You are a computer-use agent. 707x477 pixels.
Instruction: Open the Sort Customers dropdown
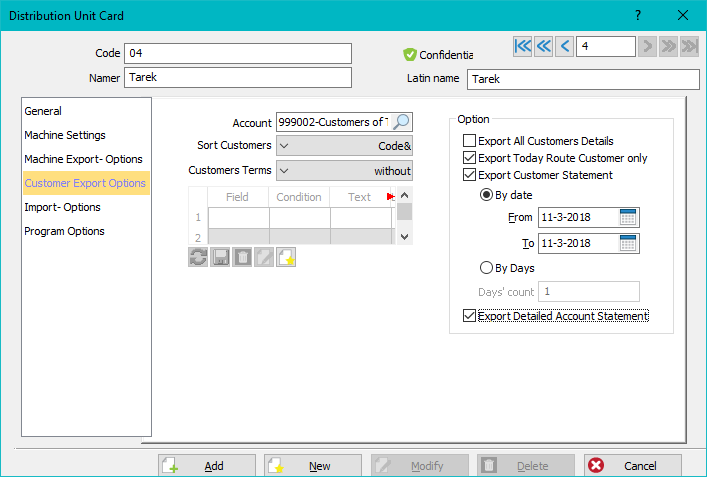344,146
